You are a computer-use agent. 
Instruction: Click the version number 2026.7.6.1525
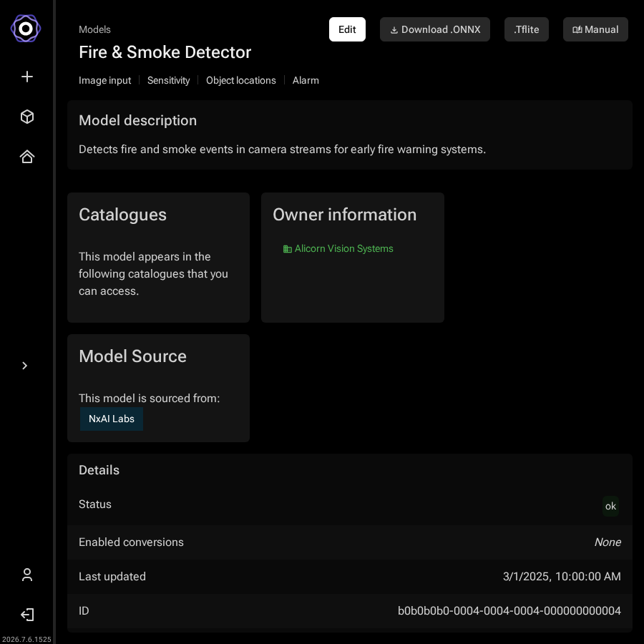coord(26,639)
